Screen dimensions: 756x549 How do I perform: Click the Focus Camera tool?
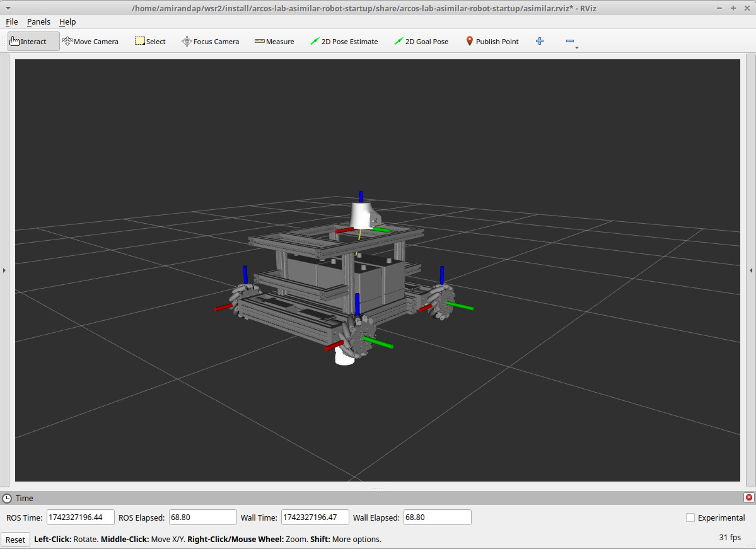[x=210, y=42]
